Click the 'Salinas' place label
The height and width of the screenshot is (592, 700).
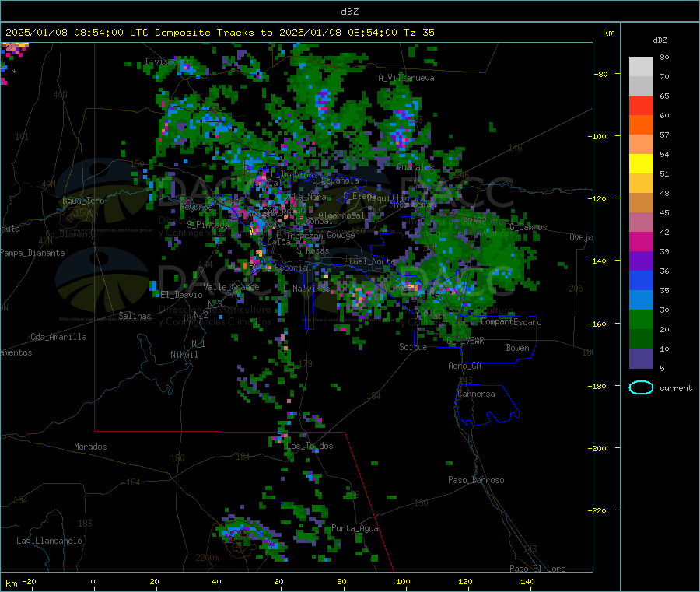(135, 316)
